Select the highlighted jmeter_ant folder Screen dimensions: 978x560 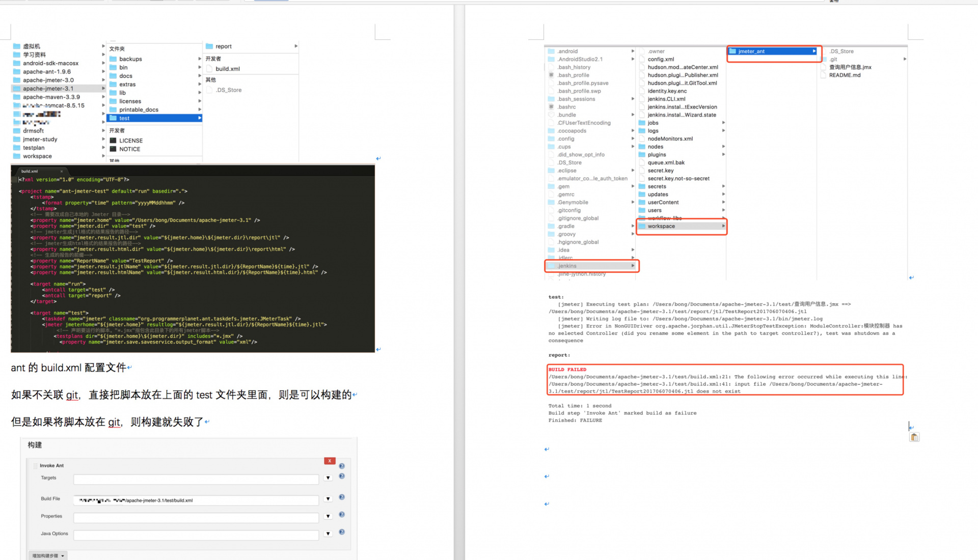(773, 51)
